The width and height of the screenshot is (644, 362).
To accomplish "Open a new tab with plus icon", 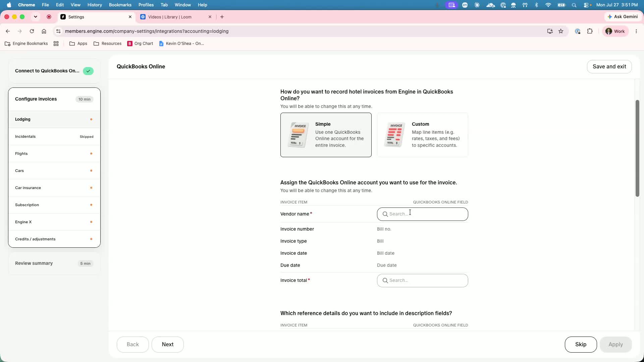I will pos(222,17).
